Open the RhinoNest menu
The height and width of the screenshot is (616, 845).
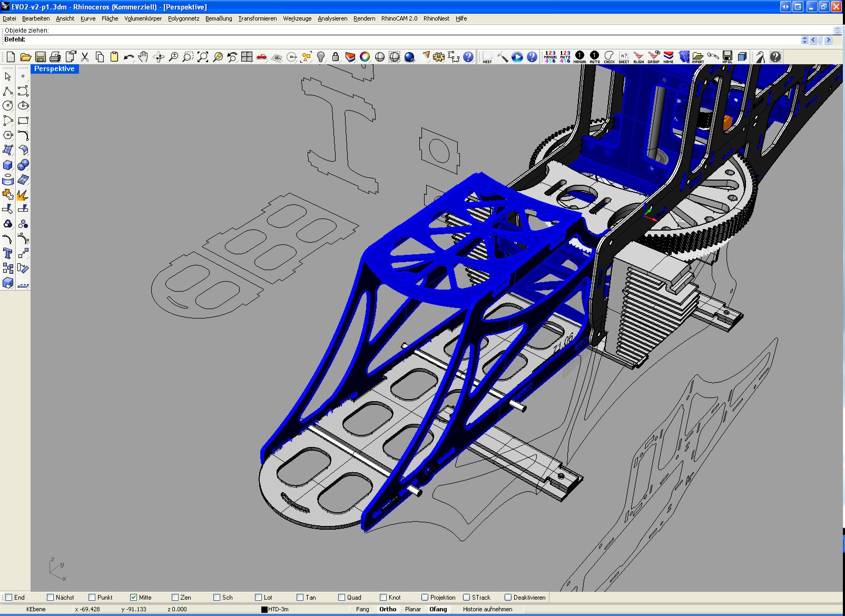[437, 18]
